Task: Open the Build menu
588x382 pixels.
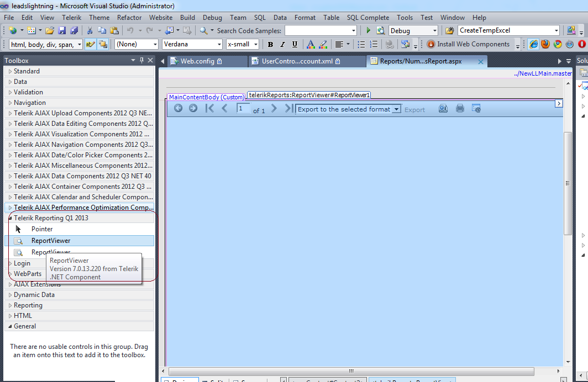Action: (187, 18)
